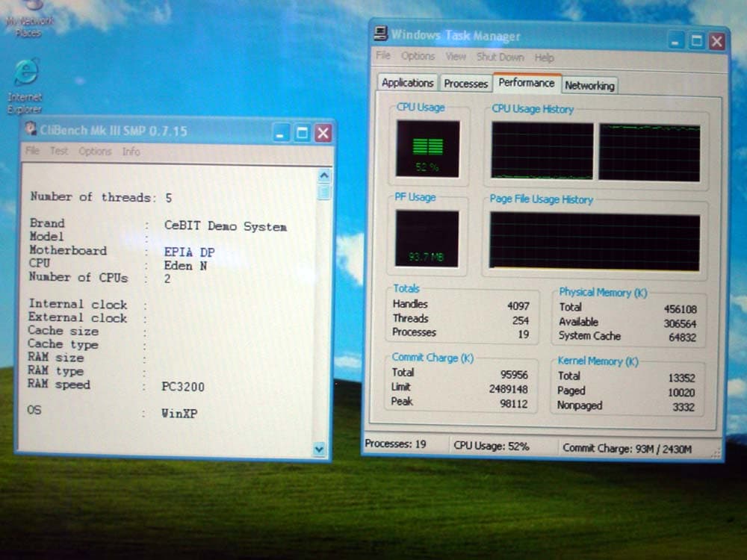Image resolution: width=747 pixels, height=560 pixels.
Task: Click the CliBench title bar app icon
Action: click(31, 129)
